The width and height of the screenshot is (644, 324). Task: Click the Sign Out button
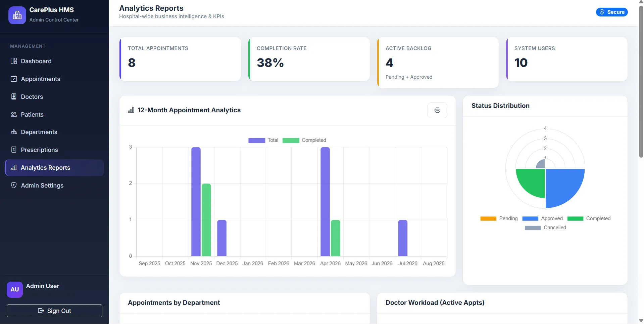pos(54,311)
